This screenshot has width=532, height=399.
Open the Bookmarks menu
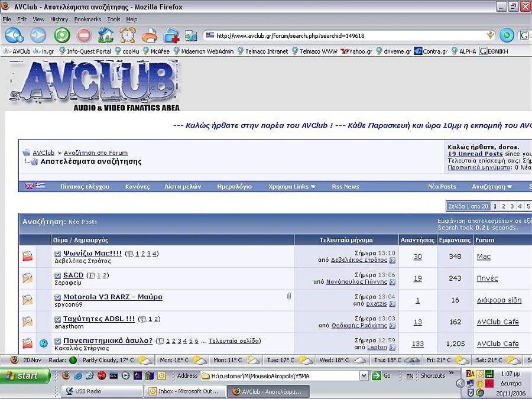[x=87, y=20]
